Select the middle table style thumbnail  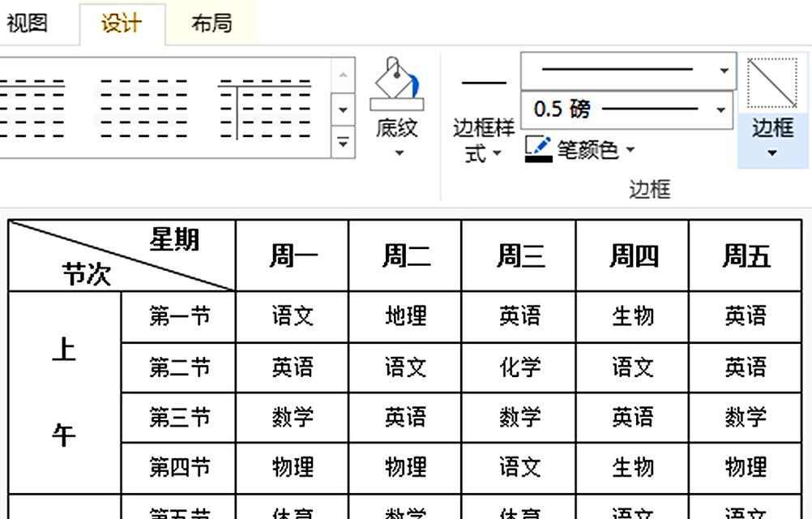[143, 109]
